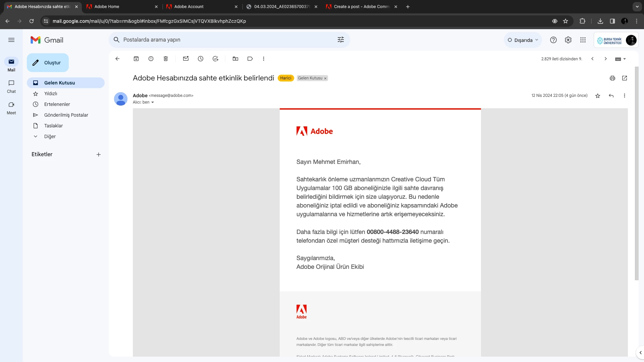Open the toolbar's More options menu
The height and width of the screenshot is (362, 644).
point(264,59)
